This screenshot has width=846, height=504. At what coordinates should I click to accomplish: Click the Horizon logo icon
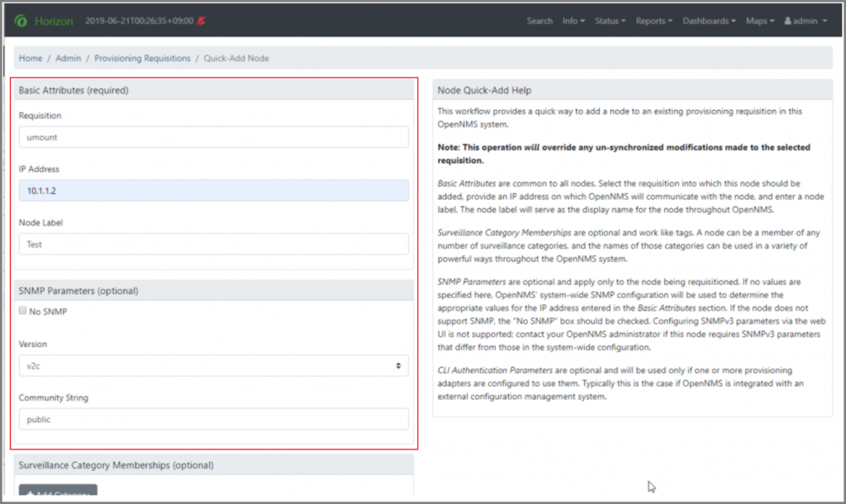(21, 21)
